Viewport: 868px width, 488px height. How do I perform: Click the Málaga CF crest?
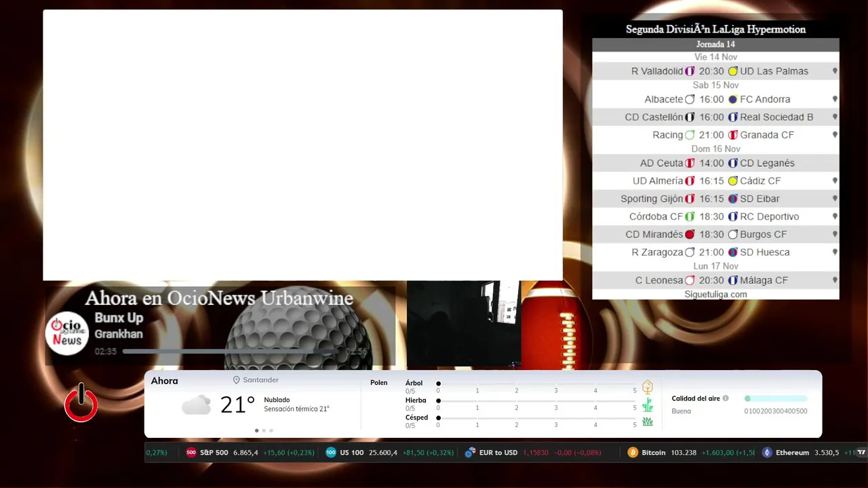click(733, 280)
